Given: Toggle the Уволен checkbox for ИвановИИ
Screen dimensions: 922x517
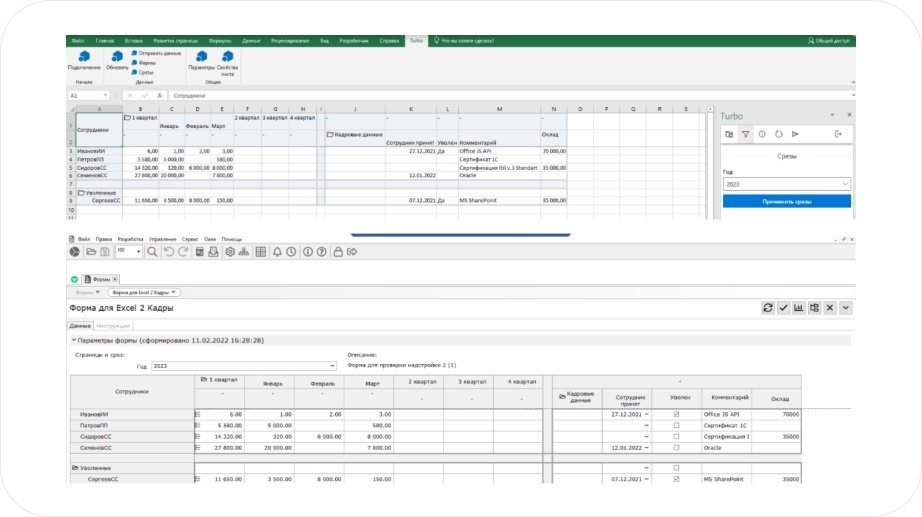Looking at the screenshot, I should click(676, 413).
